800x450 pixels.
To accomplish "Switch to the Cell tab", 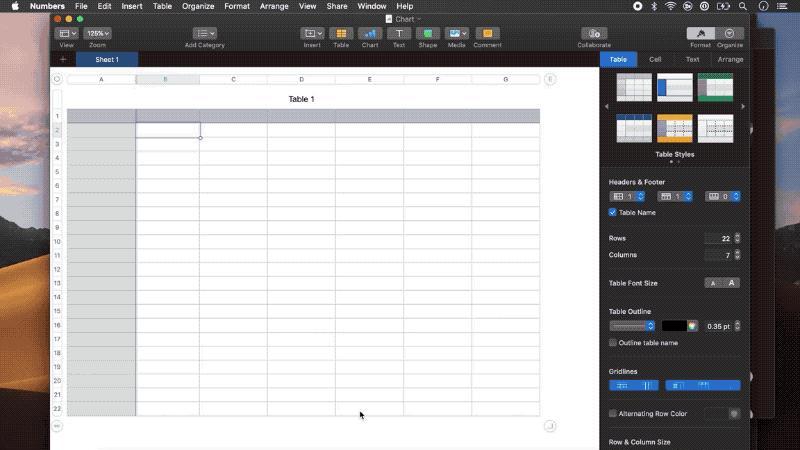I will coord(655,60).
